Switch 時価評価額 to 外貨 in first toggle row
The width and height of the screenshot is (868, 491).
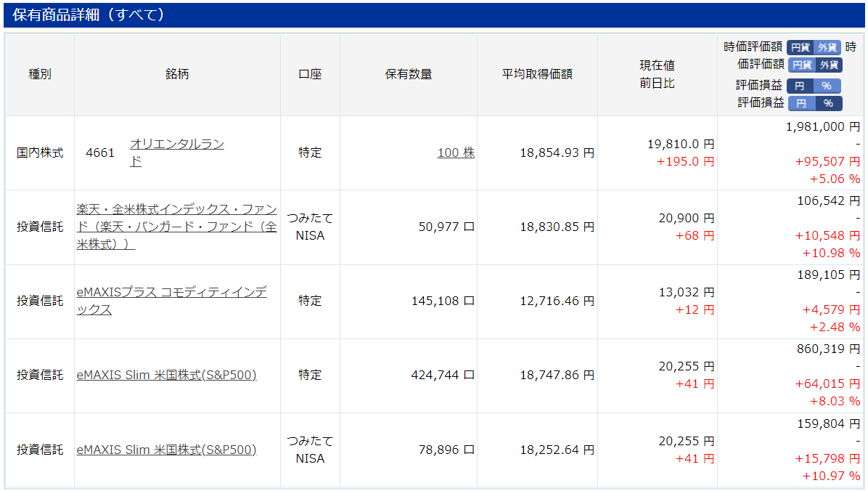(x=827, y=48)
